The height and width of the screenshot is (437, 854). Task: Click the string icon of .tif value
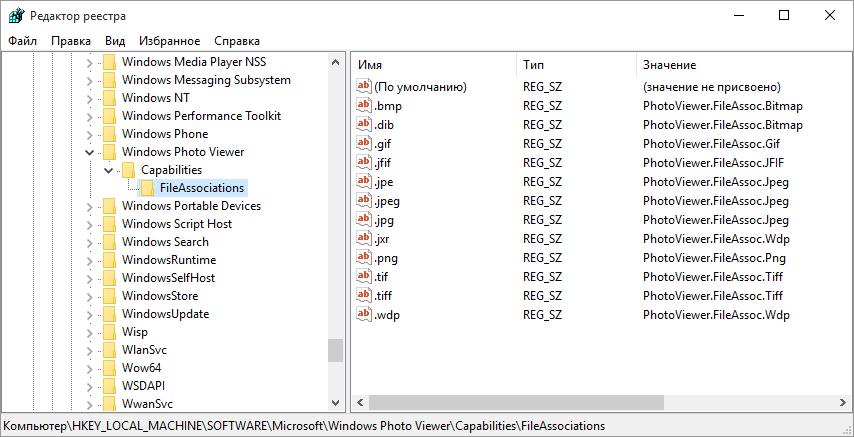pyautogui.click(x=363, y=276)
